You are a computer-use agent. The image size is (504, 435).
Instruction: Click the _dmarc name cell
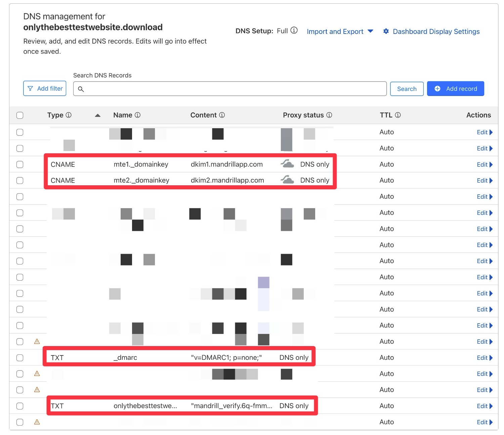click(x=125, y=358)
